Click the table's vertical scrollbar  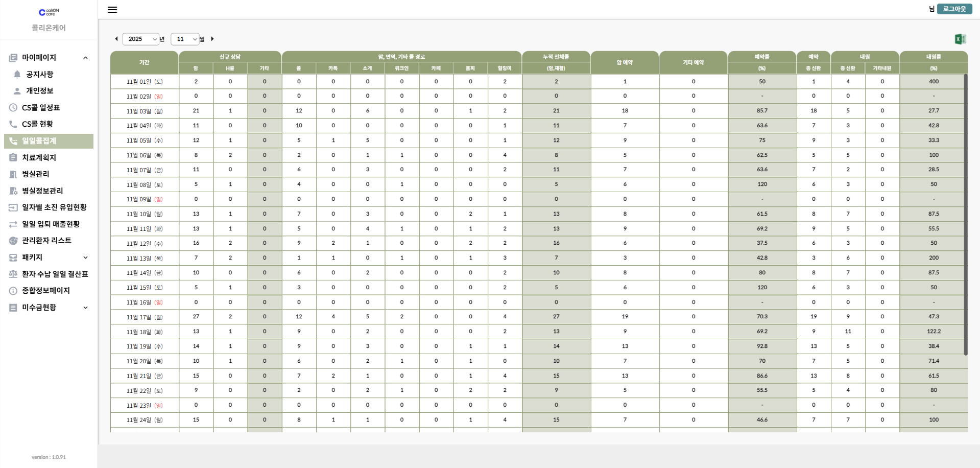tap(965, 215)
